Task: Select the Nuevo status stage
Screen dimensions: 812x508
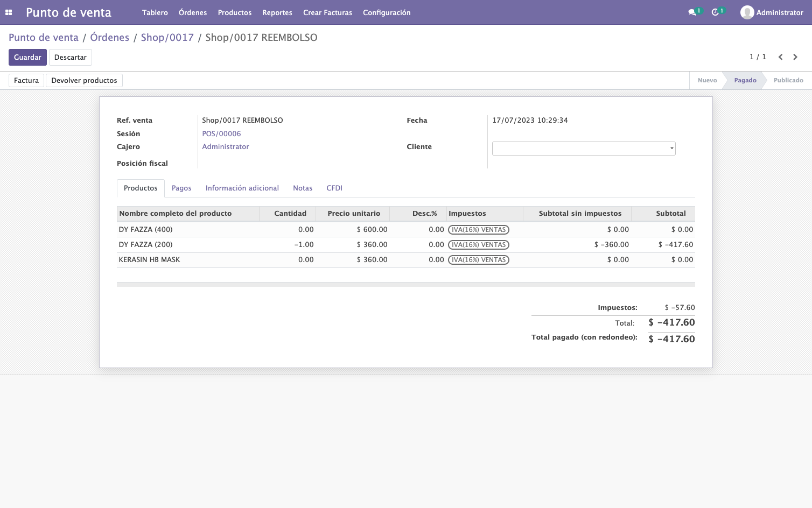Action: (707, 81)
